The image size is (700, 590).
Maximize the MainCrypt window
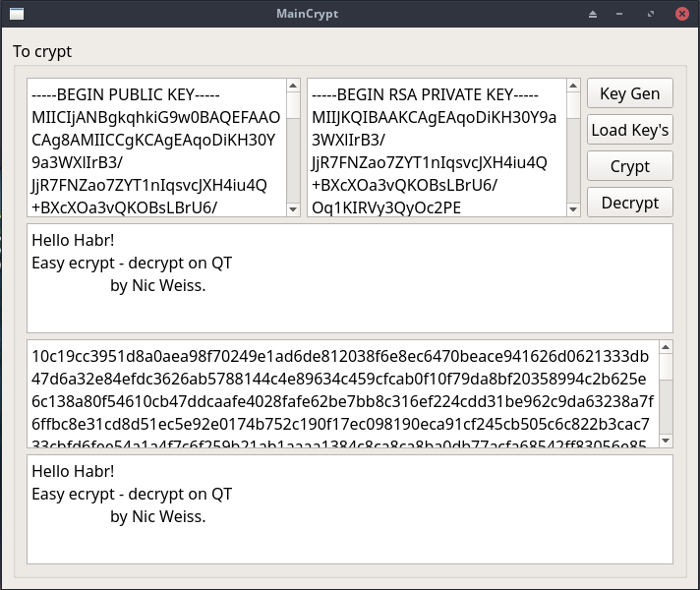pyautogui.click(x=650, y=14)
